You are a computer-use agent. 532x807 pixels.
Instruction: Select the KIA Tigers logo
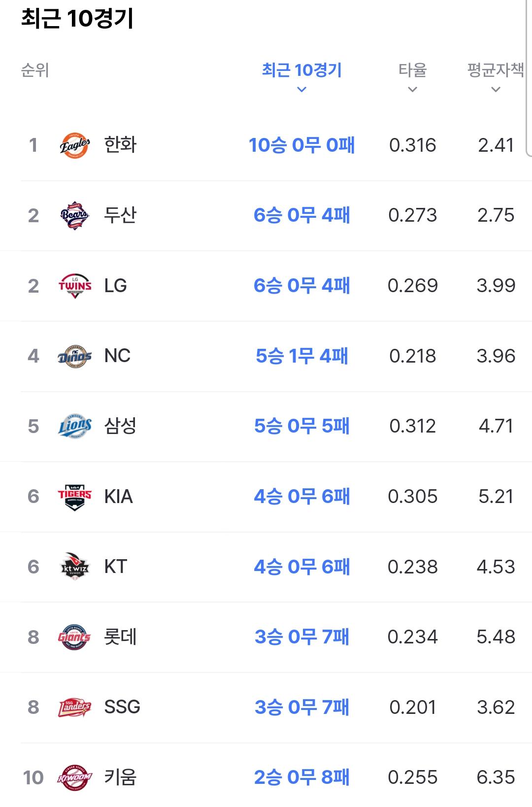click(x=75, y=497)
